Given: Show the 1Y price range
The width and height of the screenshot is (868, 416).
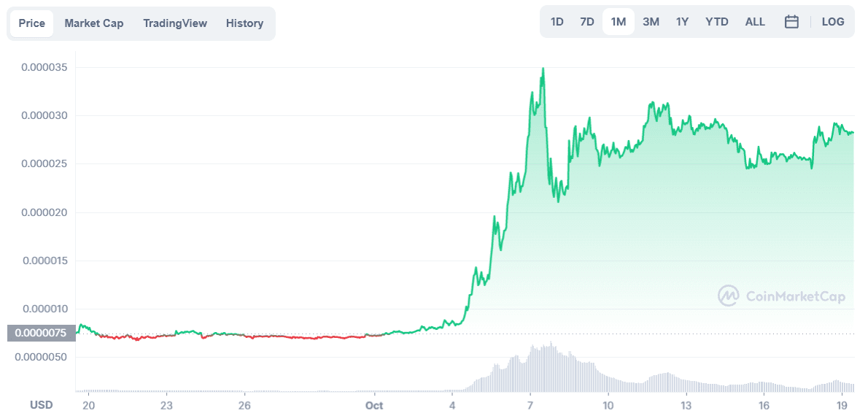Looking at the screenshot, I should 682,22.
